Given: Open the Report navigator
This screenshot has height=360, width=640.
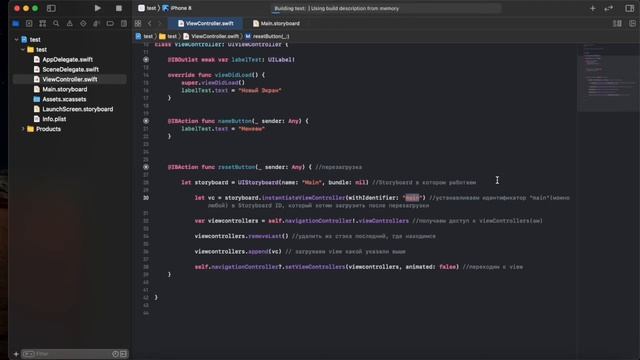Looking at the screenshot, I should pos(124,24).
